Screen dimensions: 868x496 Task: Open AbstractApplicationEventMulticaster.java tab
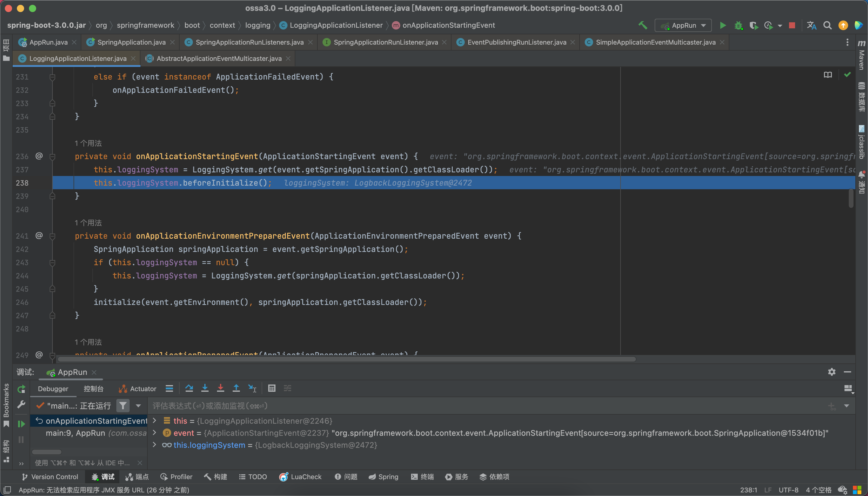(219, 58)
